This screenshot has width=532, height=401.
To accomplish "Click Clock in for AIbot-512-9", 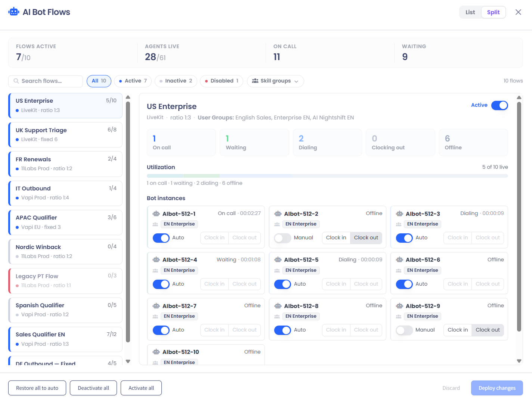I will (x=458, y=330).
